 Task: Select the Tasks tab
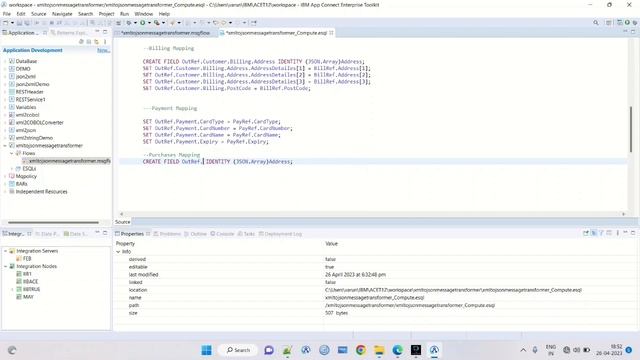click(x=246, y=234)
